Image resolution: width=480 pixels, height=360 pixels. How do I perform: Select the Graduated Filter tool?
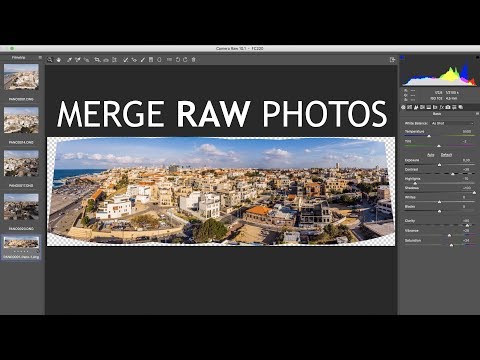[x=151, y=60]
